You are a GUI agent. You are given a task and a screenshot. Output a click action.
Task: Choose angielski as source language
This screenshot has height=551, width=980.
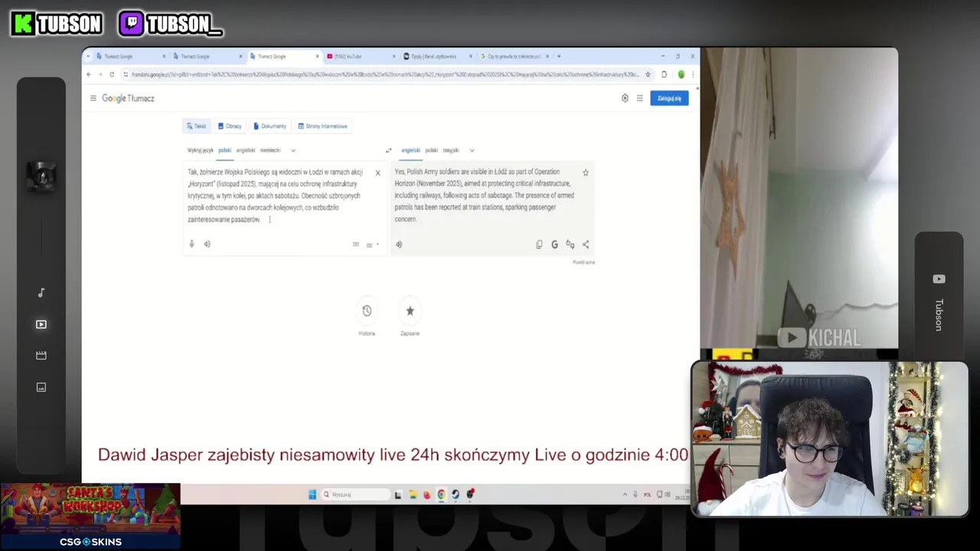[246, 150]
